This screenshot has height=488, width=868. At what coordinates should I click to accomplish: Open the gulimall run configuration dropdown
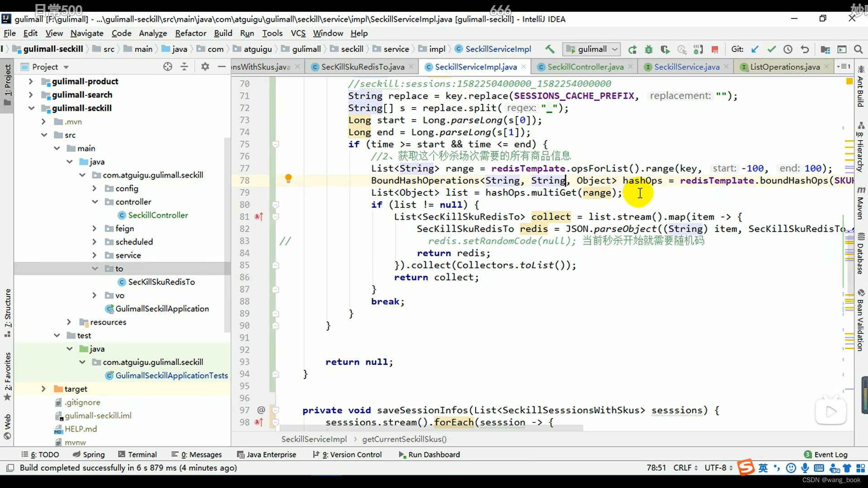click(591, 49)
